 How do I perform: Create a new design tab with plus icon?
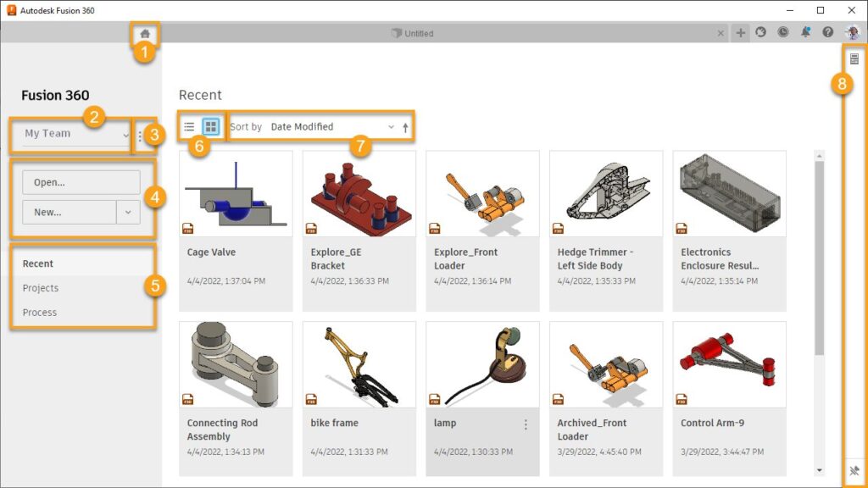740,32
